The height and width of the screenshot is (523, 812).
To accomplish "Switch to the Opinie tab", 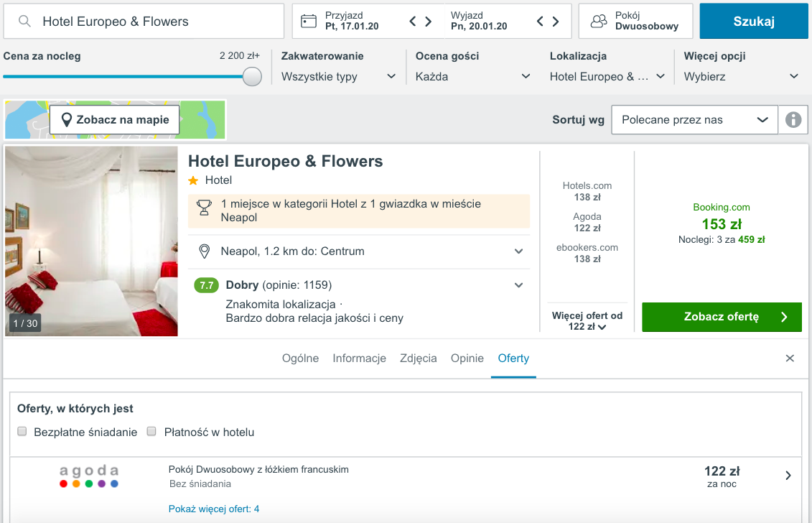I will tap(467, 358).
